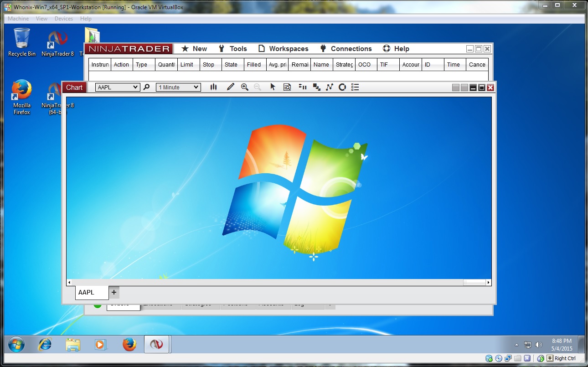Screen dimensions: 588x367
Task: Sort by the State column header
Action: [x=233, y=65]
